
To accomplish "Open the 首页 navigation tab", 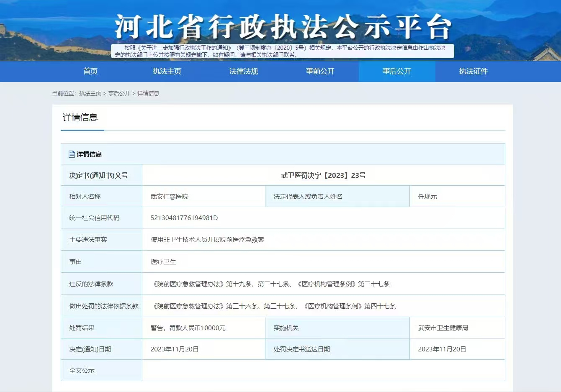I will tap(90, 71).
